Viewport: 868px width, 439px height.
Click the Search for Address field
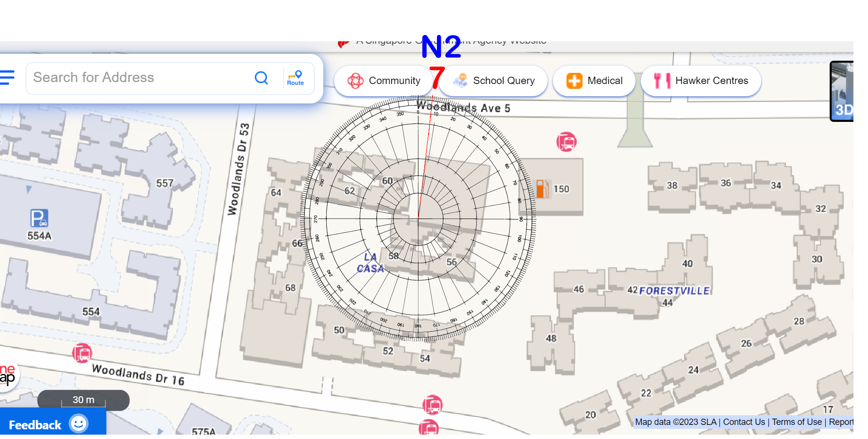141,78
